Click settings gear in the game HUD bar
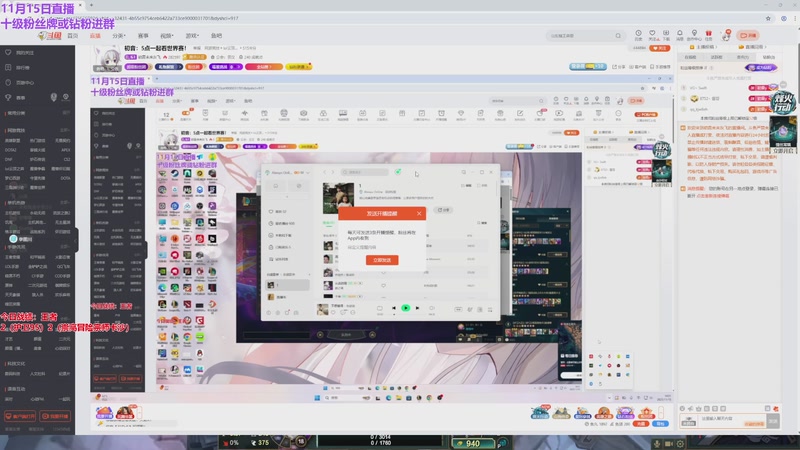Image resolution: width=800 pixels, height=450 pixels. (680, 444)
